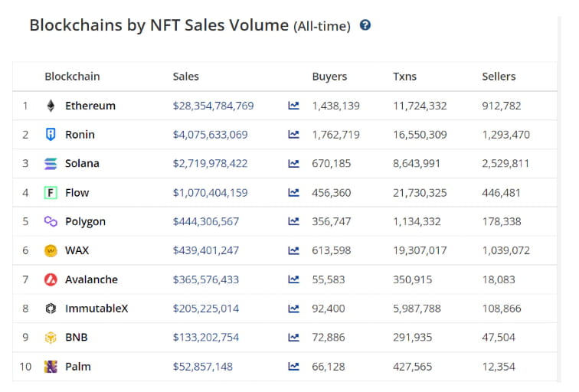The height and width of the screenshot is (392, 579).
Task: Sort by the Sellers column header
Action: point(499,77)
